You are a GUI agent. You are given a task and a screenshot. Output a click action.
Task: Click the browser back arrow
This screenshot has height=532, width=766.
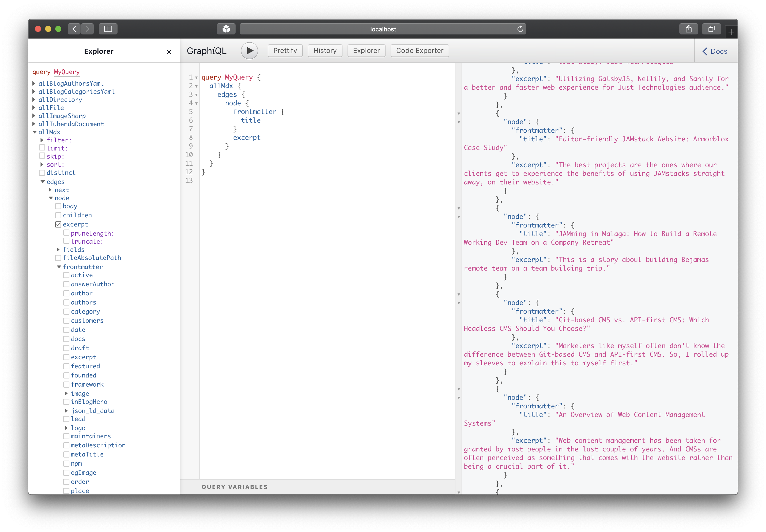pyautogui.click(x=74, y=29)
